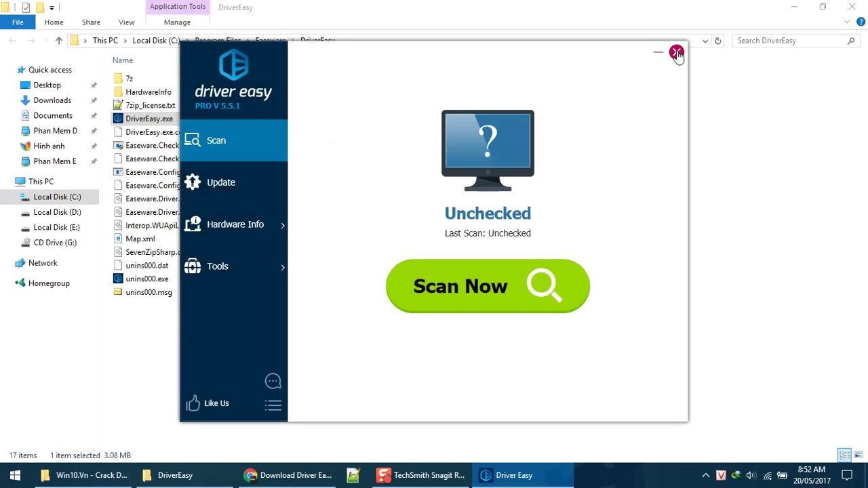868x488 pixels.
Task: Open Hinh anh pinned folder
Action: (x=49, y=146)
